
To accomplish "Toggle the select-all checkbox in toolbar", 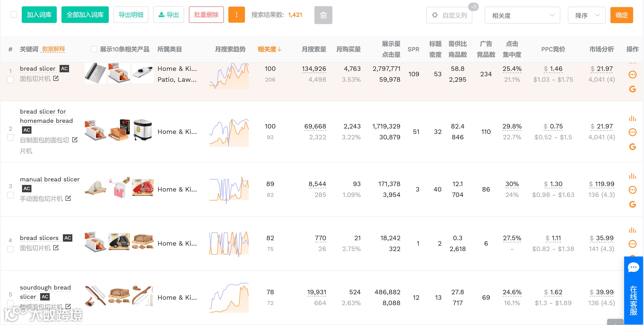I will pos(14,14).
